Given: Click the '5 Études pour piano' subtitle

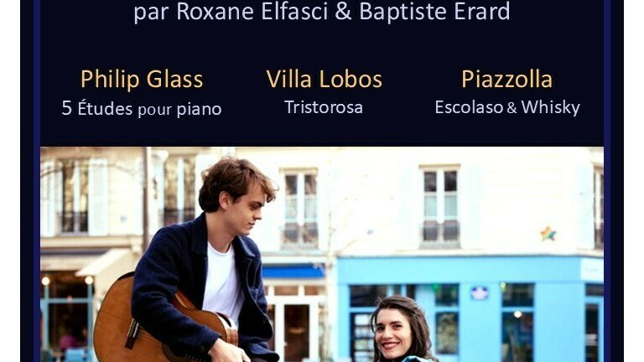Looking at the screenshot, I should click(142, 108).
